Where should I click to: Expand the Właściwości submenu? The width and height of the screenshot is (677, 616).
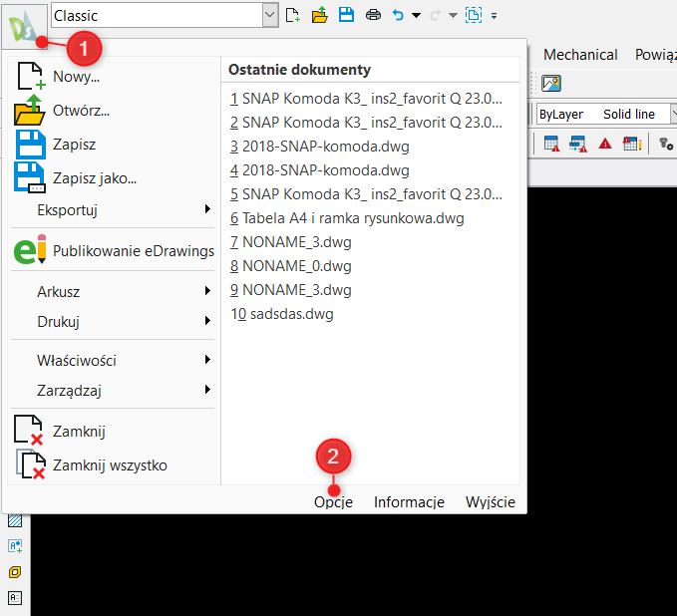(x=113, y=360)
